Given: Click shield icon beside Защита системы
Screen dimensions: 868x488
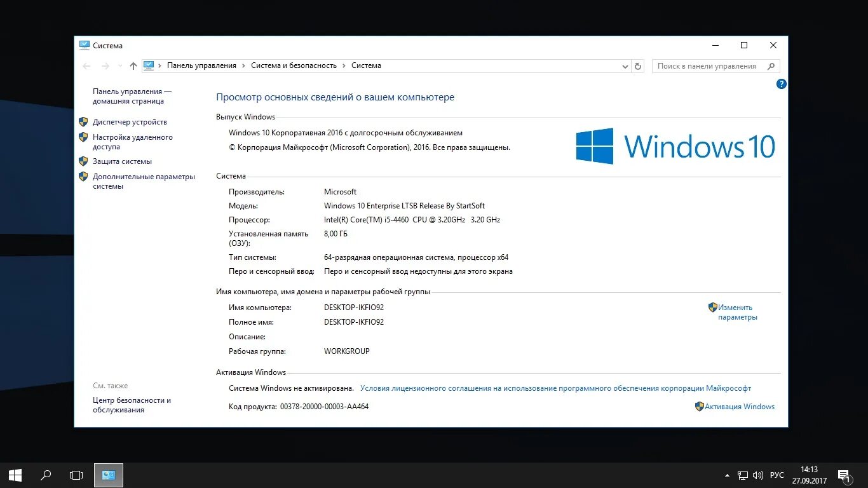Looking at the screenshot, I should (83, 161).
